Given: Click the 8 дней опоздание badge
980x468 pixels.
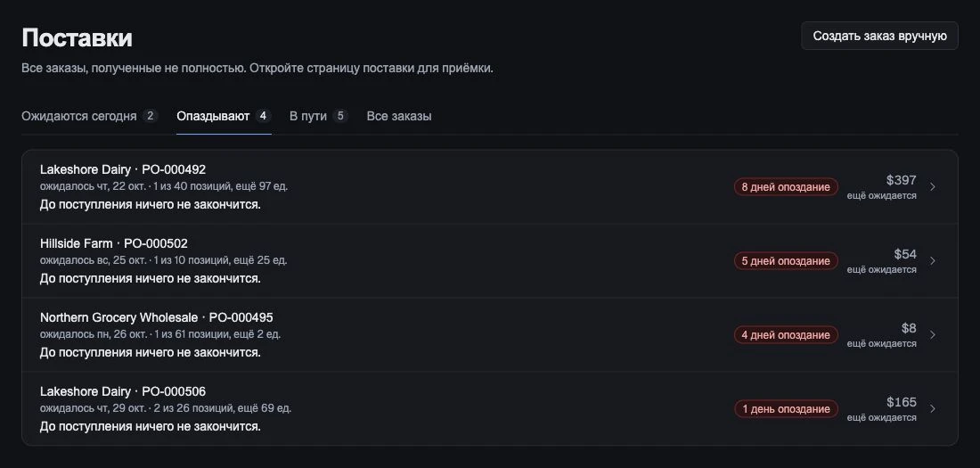Looking at the screenshot, I should coord(786,187).
